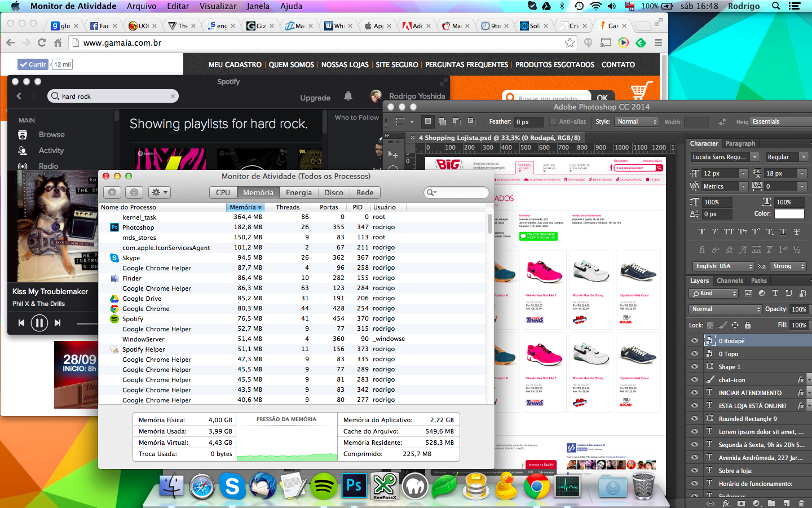Click Bluetooth icon in menu bar

pos(562,6)
